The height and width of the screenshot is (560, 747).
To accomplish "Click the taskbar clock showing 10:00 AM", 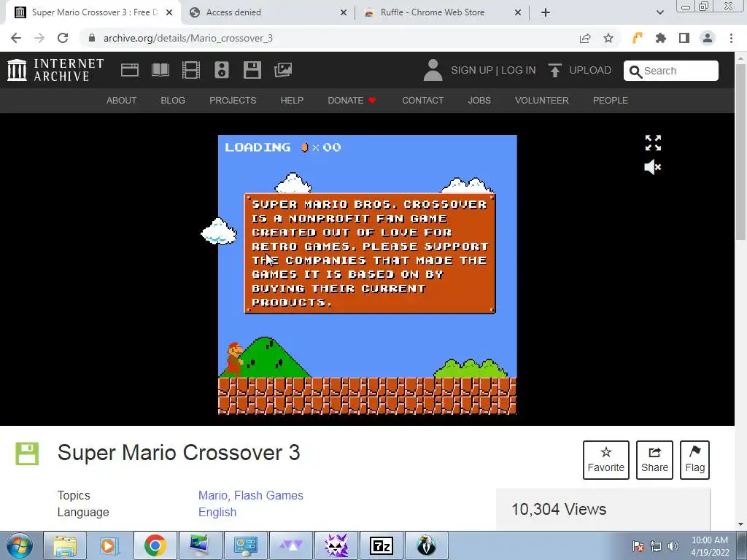I will pyautogui.click(x=709, y=545).
